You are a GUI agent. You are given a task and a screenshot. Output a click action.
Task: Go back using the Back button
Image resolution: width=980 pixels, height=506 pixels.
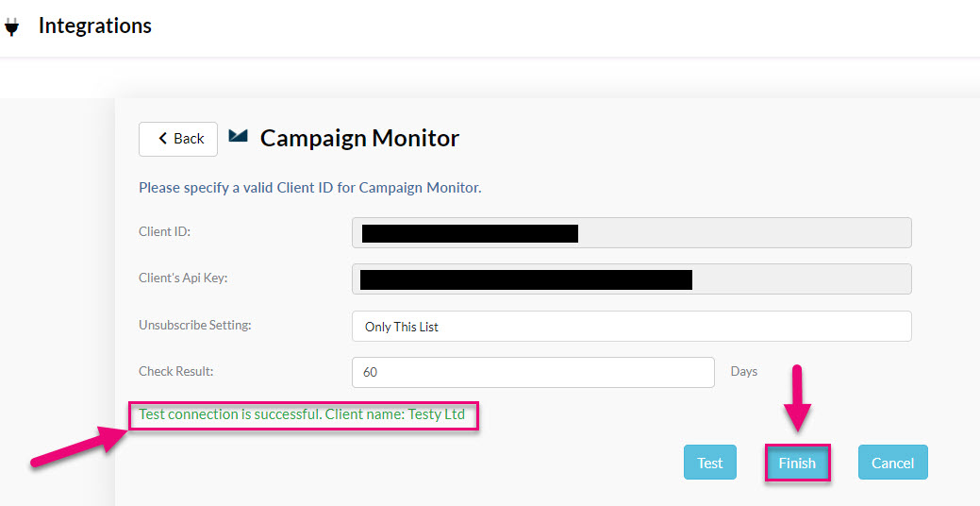(178, 139)
